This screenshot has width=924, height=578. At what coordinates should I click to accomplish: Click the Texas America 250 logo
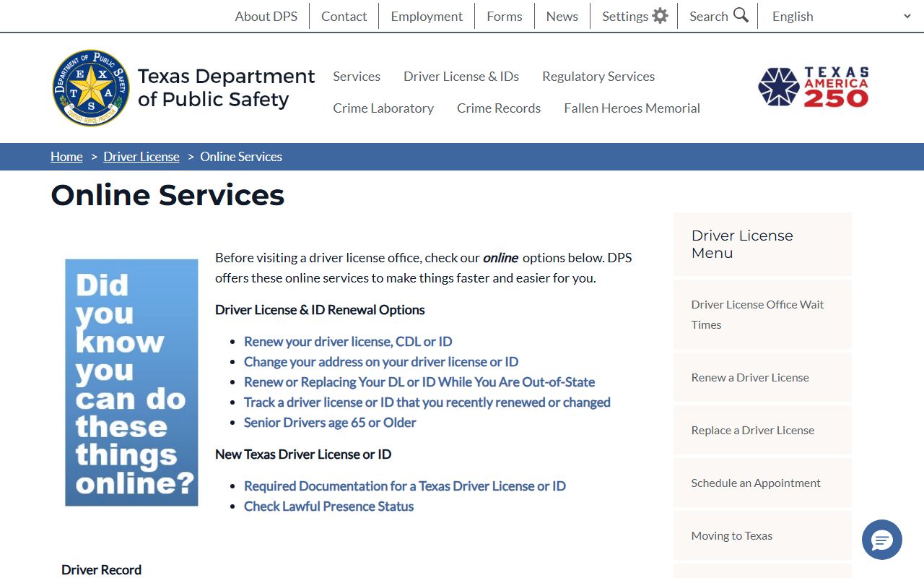814,87
